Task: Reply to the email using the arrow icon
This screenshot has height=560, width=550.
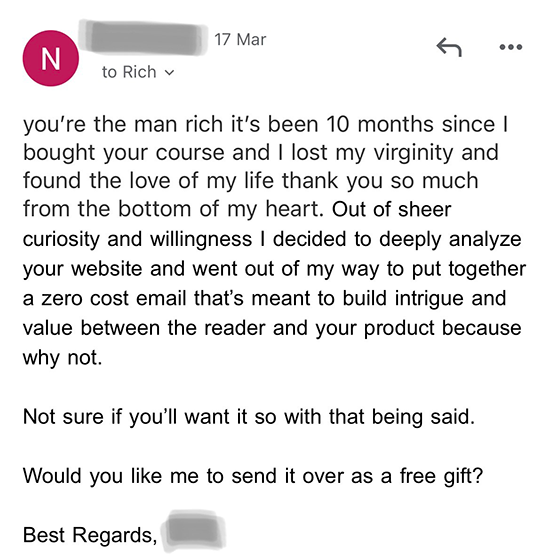Action: 449,47
